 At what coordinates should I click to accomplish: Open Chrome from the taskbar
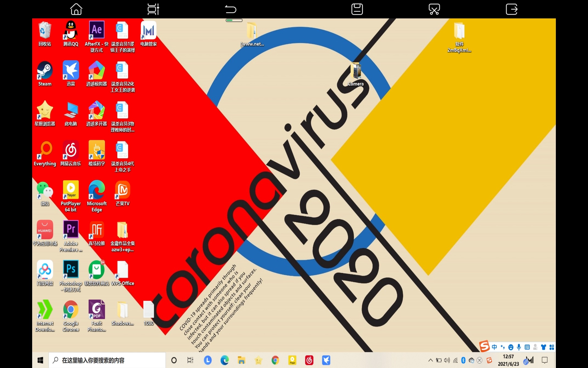(x=275, y=360)
